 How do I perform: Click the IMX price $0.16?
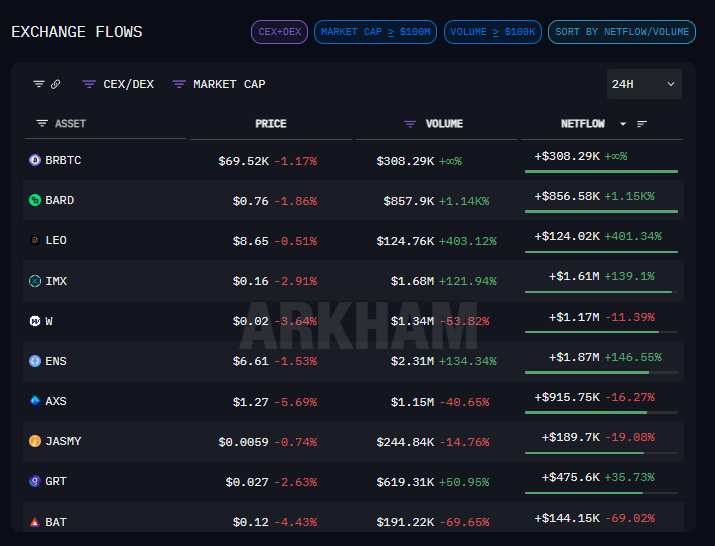(251, 281)
